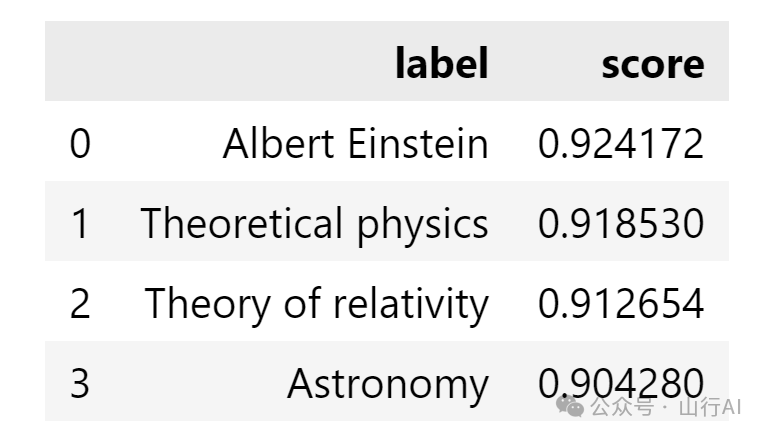
Task: Click the 山行AI account name
Action: (709, 407)
